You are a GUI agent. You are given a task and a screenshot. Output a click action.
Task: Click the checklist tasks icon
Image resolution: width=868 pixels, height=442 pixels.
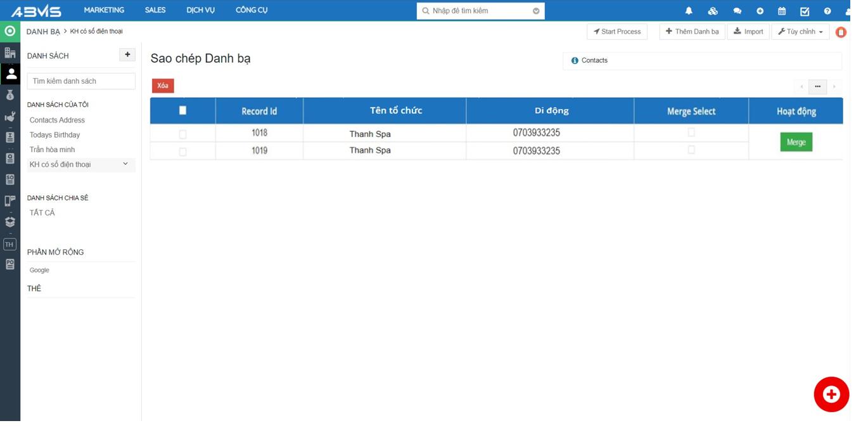pyautogui.click(x=805, y=11)
